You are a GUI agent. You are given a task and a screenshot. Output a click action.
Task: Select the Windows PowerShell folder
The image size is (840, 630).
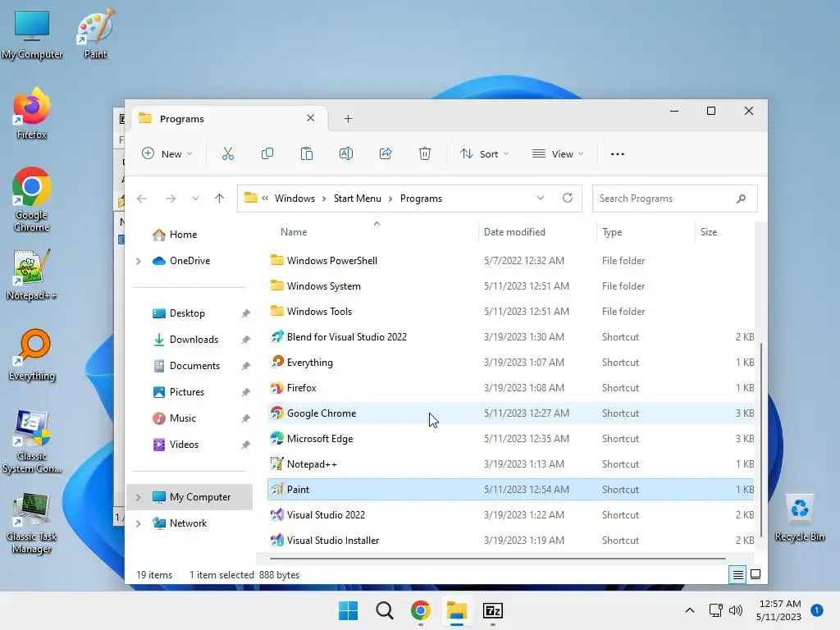pyautogui.click(x=510, y=261)
